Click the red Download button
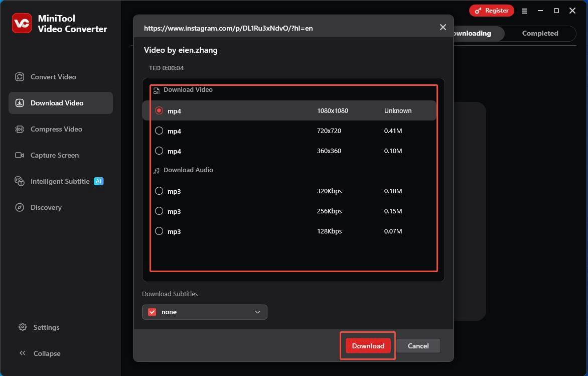 pyautogui.click(x=368, y=346)
